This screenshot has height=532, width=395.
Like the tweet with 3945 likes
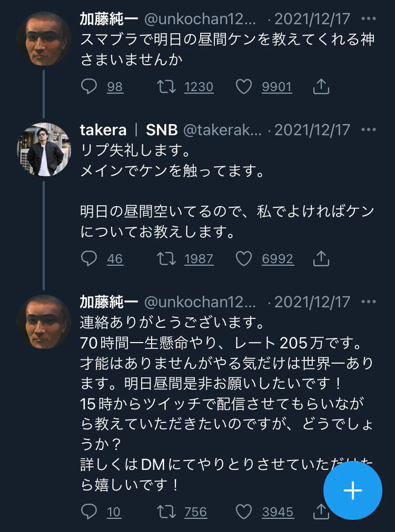tap(244, 511)
